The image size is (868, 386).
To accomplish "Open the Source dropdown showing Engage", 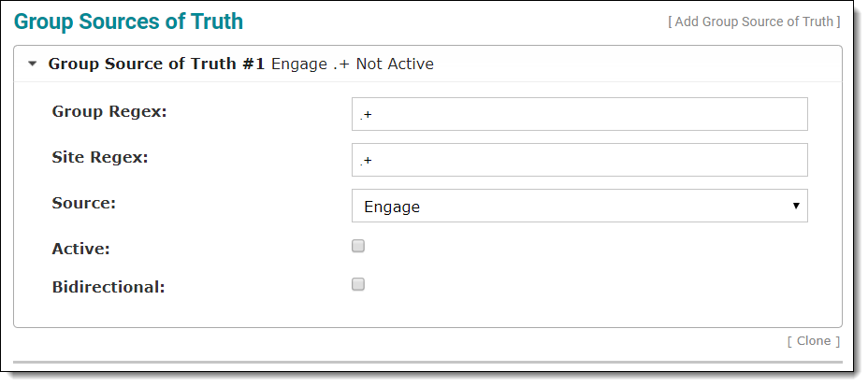I will 579,207.
